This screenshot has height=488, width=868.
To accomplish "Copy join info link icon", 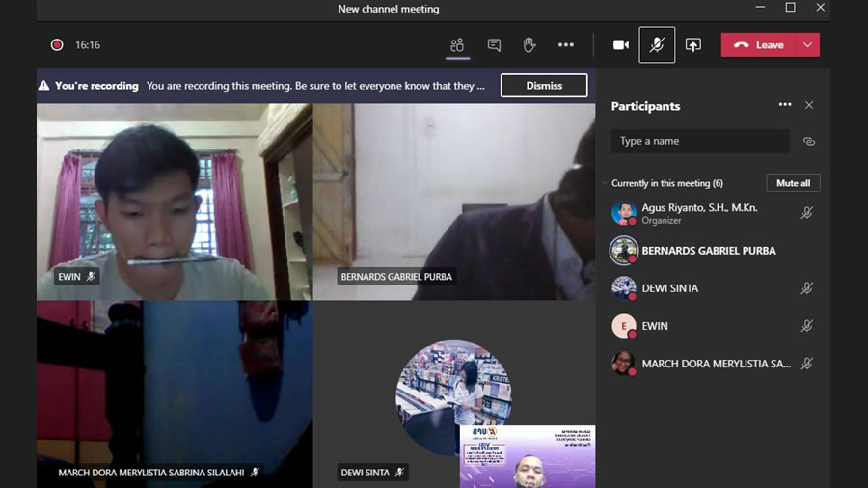I will (x=809, y=141).
